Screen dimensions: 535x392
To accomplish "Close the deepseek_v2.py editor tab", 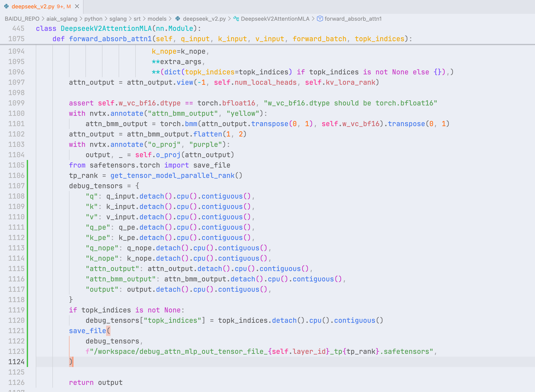I will click(x=77, y=6).
